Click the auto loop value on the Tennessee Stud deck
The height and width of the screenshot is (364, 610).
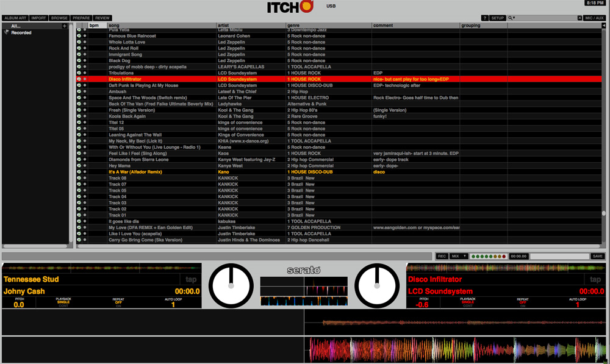click(x=173, y=305)
